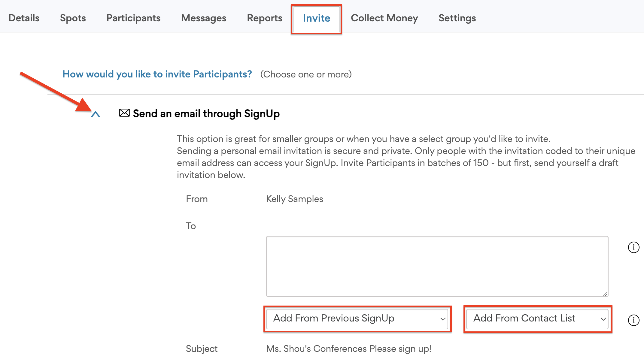Click the Invite tab
This screenshot has width=644, height=362.
point(316,18)
